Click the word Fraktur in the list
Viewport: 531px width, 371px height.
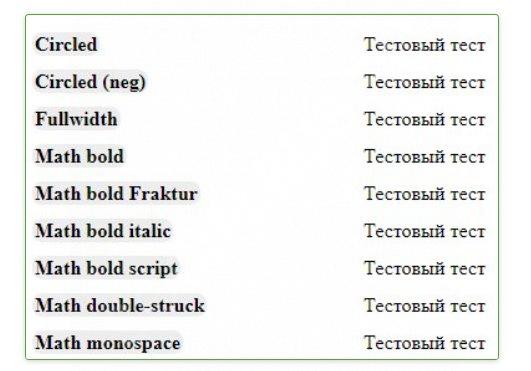click(x=163, y=194)
